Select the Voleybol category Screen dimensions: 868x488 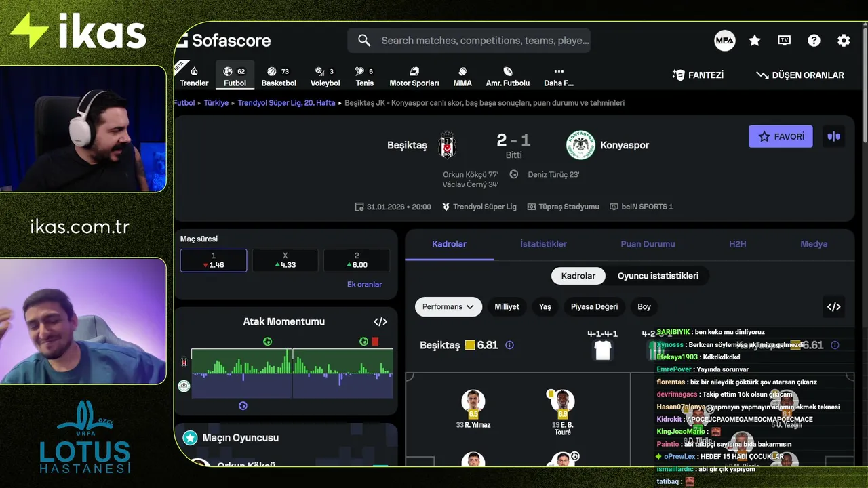coord(325,77)
